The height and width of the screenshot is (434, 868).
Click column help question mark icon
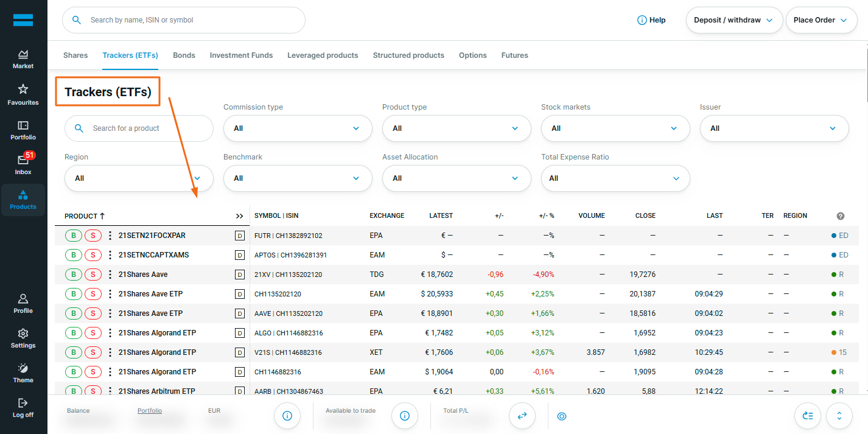(841, 216)
